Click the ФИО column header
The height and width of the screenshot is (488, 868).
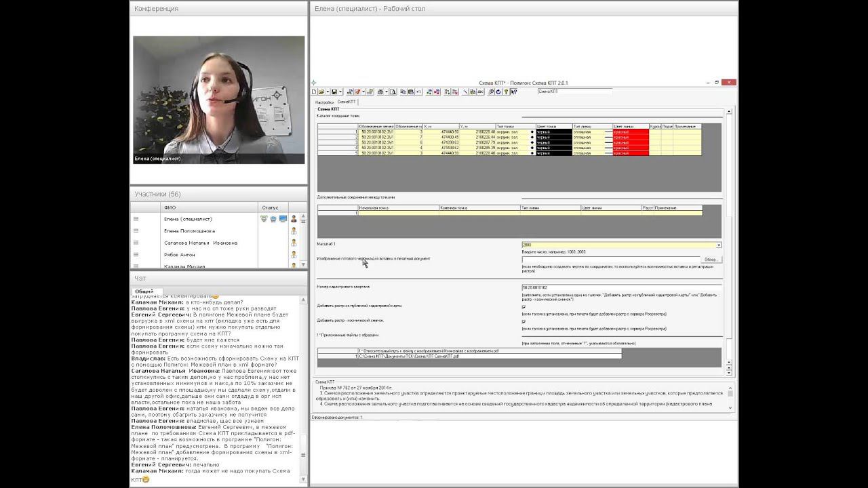click(x=209, y=207)
